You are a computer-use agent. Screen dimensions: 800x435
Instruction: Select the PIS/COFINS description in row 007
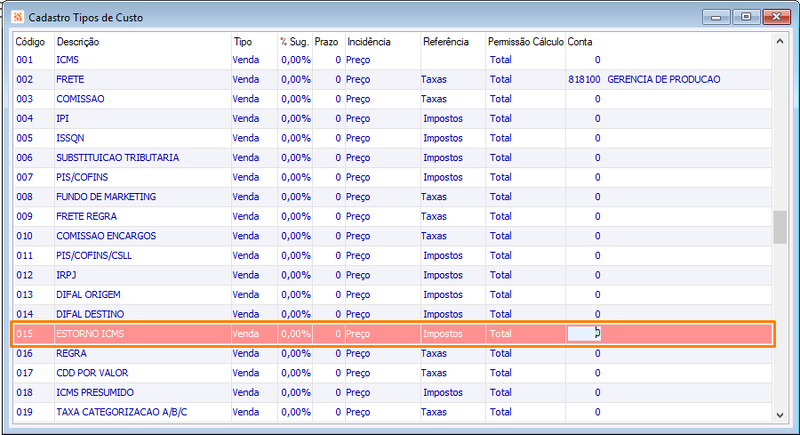point(82,177)
